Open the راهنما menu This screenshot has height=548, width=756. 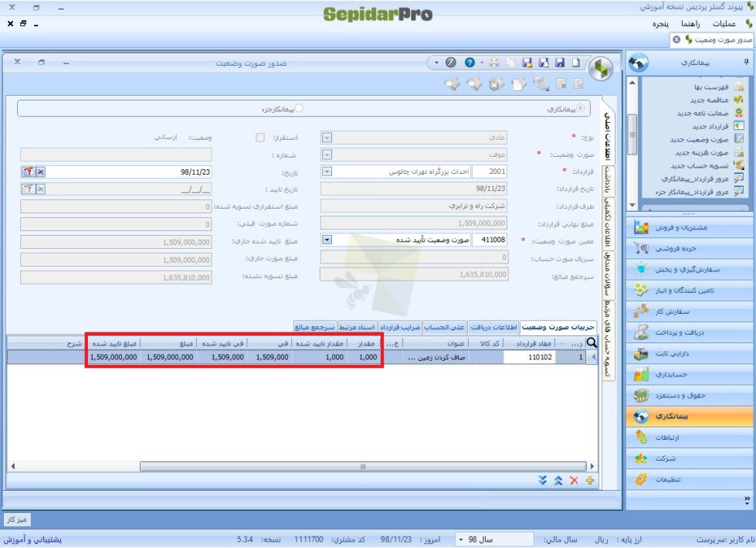point(690,24)
